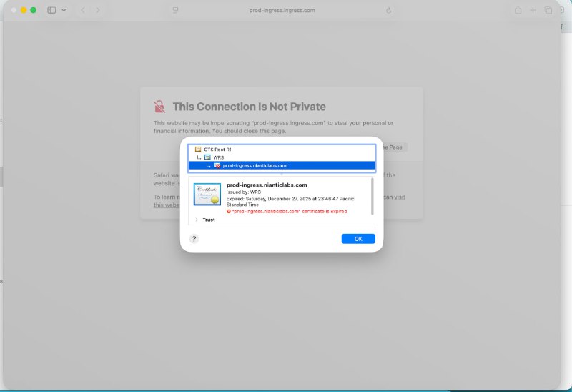Image resolution: width=572 pixels, height=392 pixels.
Task: Select prod-ingress.nianticlabs.com in certificate chain
Action: [255, 165]
